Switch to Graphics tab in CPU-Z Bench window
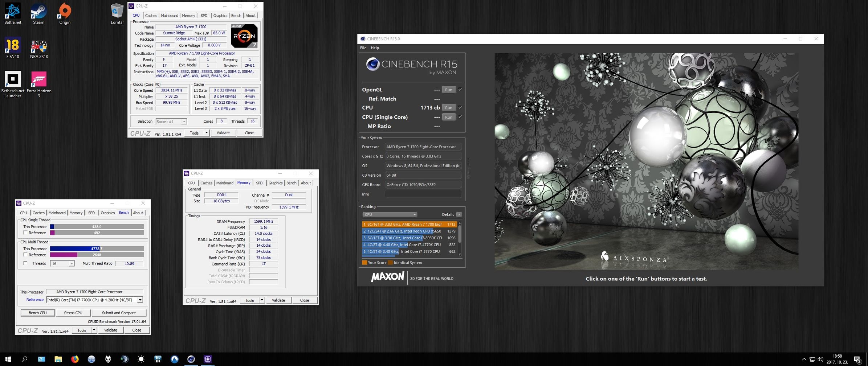Screen dimensions: 868x366 click(x=108, y=213)
